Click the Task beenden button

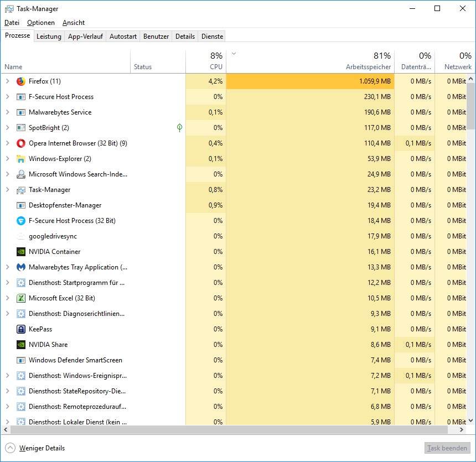[x=447, y=448]
